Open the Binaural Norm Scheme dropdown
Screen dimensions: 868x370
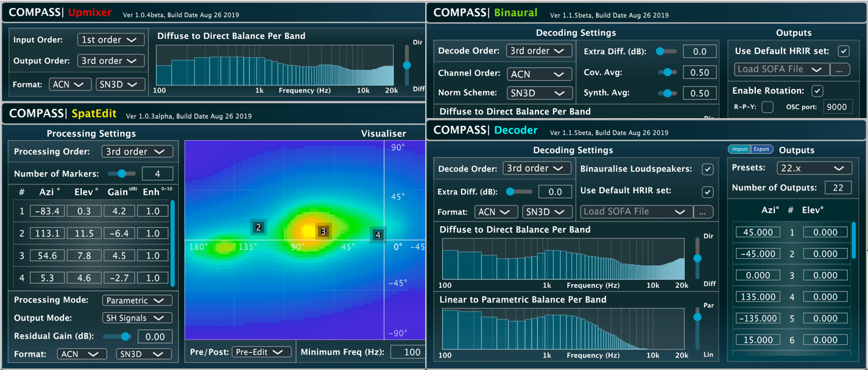pos(539,93)
